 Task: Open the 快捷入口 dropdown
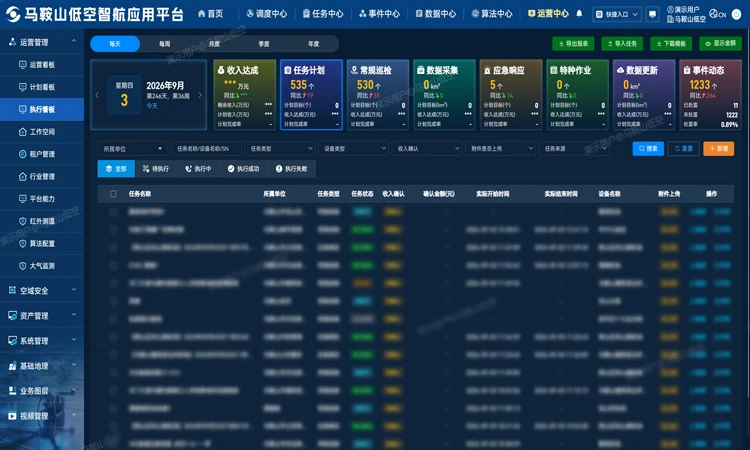point(617,14)
